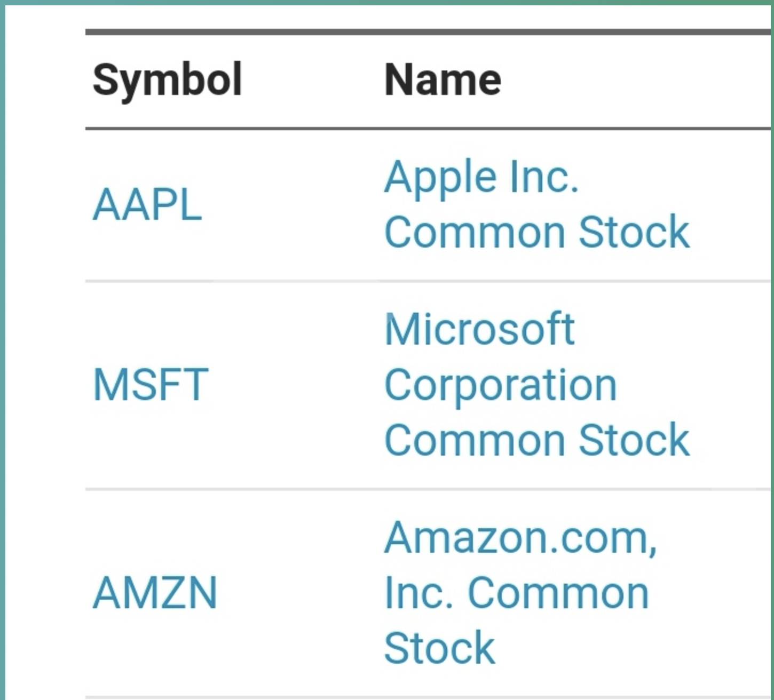Viewport: 774px width, 700px height.
Task: Open the Microsoft Corporation Common Stock link
Action: click(x=536, y=384)
